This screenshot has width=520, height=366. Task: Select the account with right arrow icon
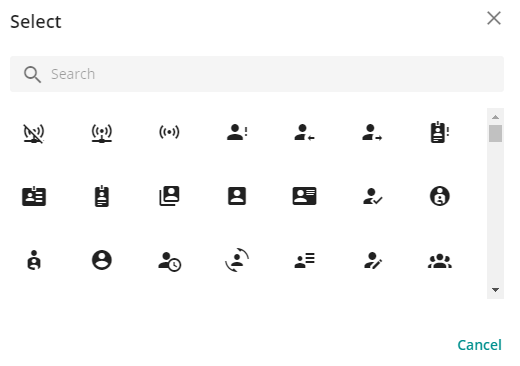[x=372, y=132]
